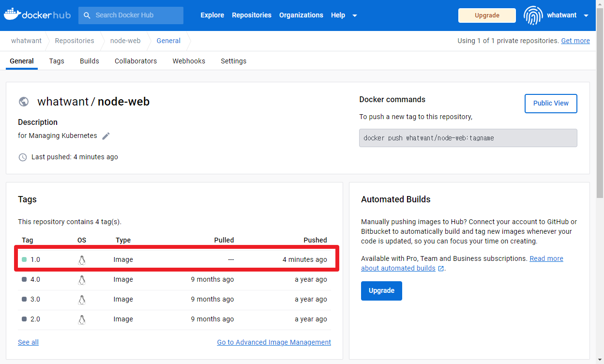Switch to the Webhooks tab

(x=189, y=61)
